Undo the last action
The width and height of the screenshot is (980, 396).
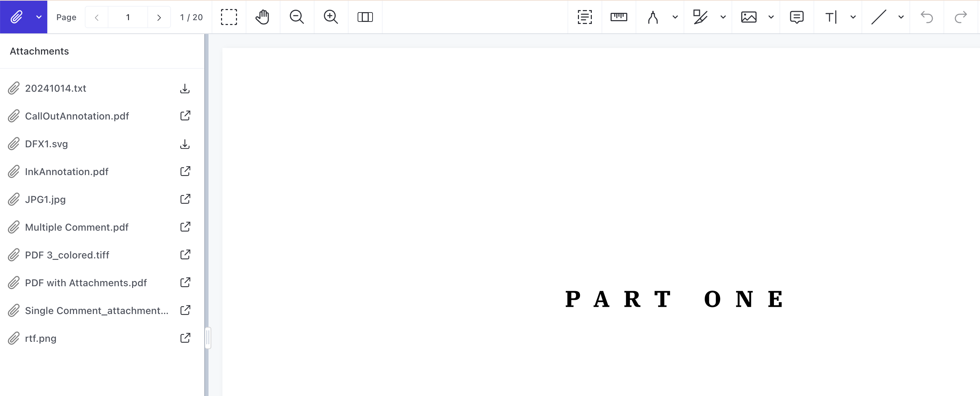coord(927,17)
